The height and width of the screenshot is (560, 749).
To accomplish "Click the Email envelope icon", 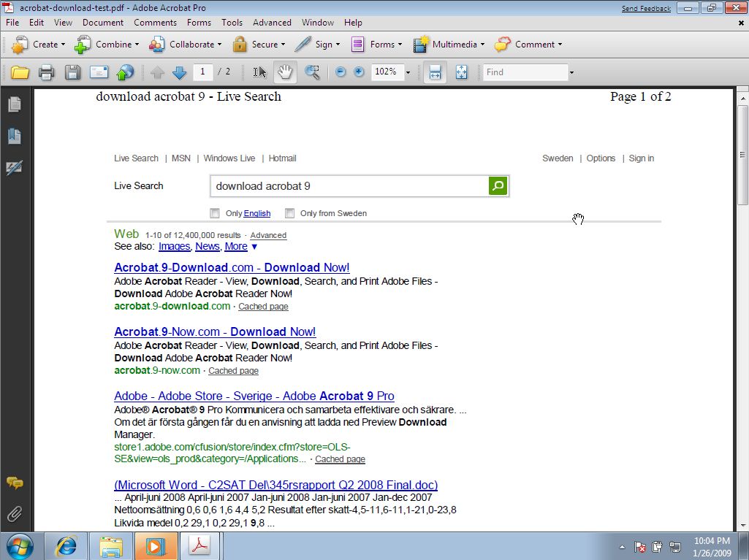I will 99,72.
